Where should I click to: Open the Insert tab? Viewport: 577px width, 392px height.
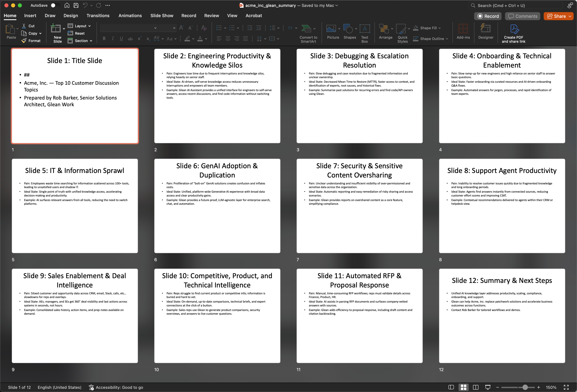(30, 16)
